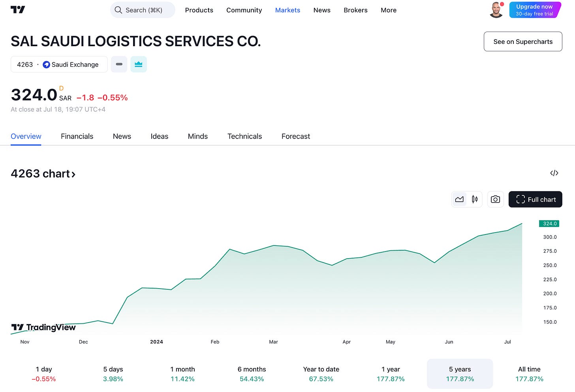Open the user profile avatar

click(x=496, y=10)
